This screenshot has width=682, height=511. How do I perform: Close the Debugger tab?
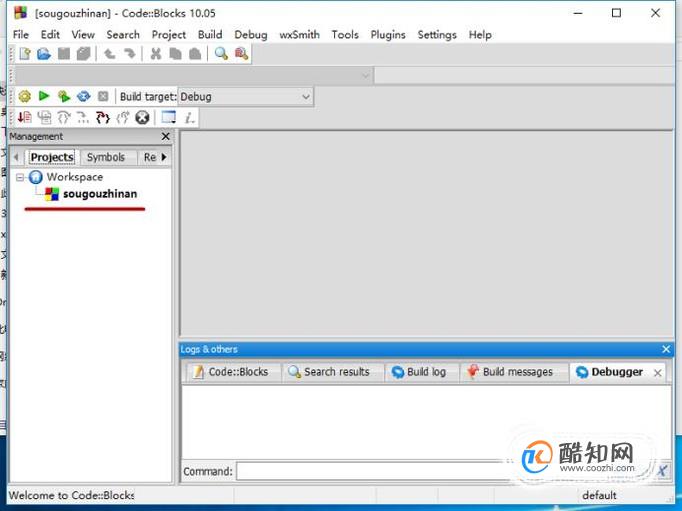coord(658,373)
